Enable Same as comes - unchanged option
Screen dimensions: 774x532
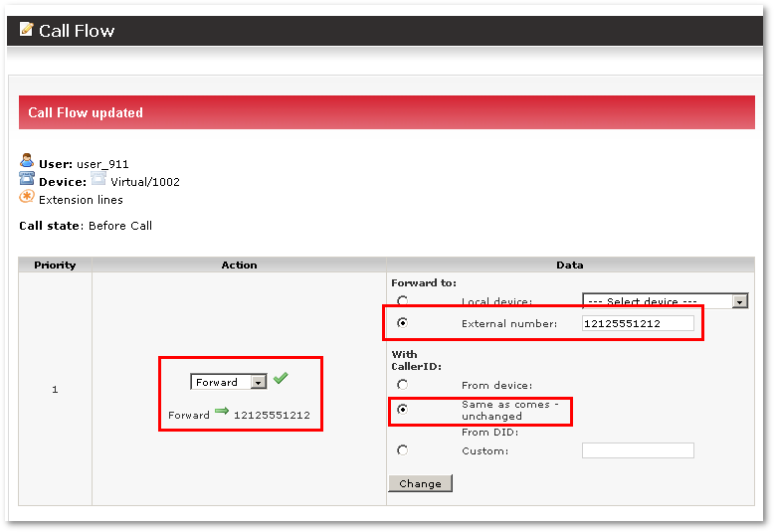tap(402, 409)
